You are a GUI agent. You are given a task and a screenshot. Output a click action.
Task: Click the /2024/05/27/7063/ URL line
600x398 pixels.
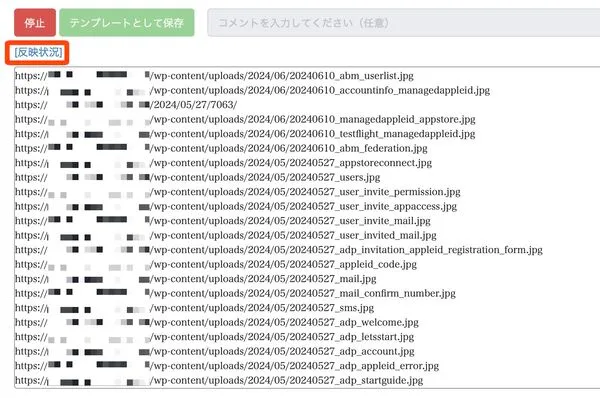pos(126,104)
